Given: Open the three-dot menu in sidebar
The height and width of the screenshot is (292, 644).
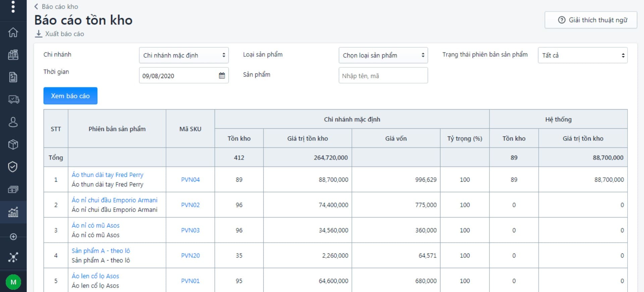Looking at the screenshot, I should [x=13, y=7].
